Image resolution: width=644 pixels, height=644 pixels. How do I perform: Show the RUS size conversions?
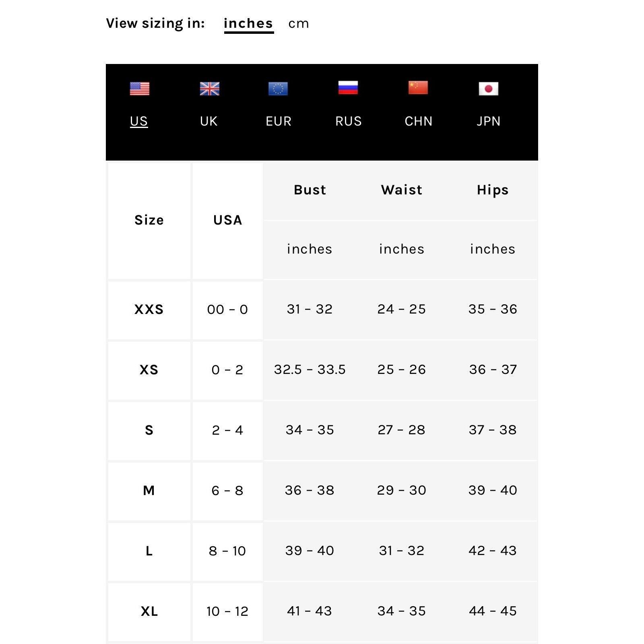point(348,121)
